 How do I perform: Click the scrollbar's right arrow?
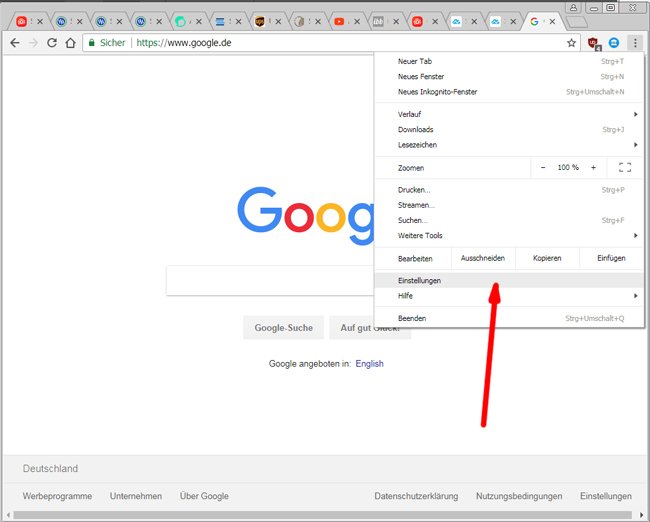click(x=642, y=515)
